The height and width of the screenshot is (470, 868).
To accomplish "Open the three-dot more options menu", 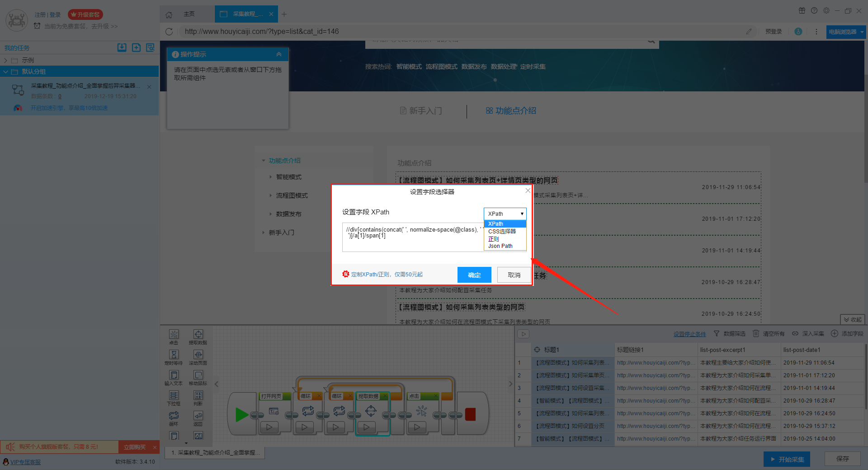I will [x=816, y=32].
